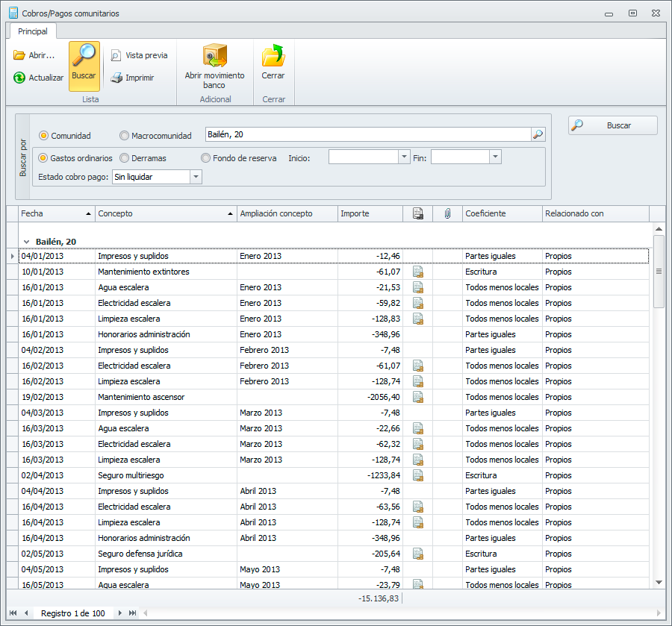Switch to the Principal ribbon tab
The image size is (672, 626).
(x=33, y=31)
